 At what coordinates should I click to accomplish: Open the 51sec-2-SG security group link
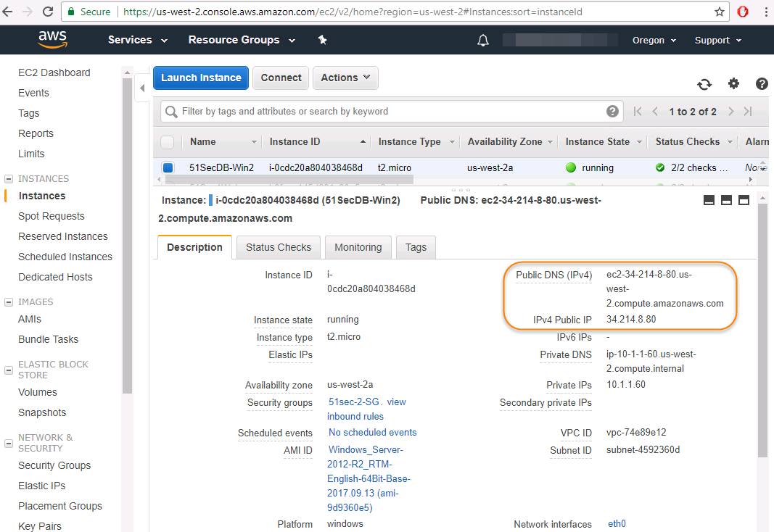(354, 402)
